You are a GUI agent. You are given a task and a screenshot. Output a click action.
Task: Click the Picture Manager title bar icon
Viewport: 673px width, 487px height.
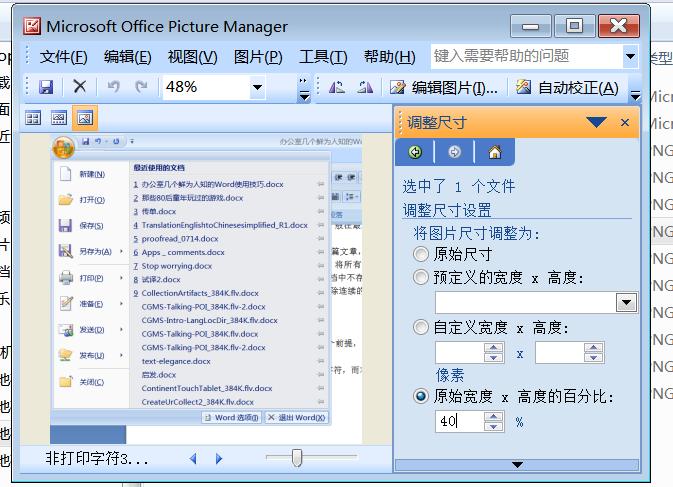[x=32, y=26]
